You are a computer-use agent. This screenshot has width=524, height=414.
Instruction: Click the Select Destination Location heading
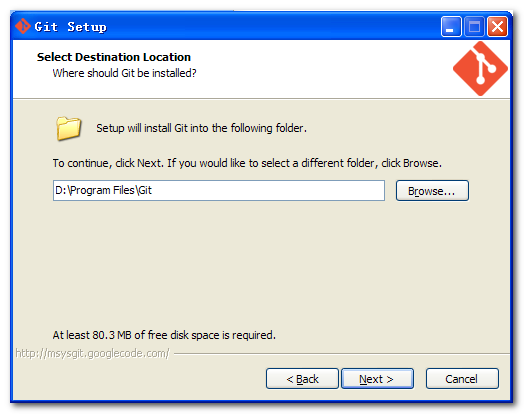pos(114,57)
